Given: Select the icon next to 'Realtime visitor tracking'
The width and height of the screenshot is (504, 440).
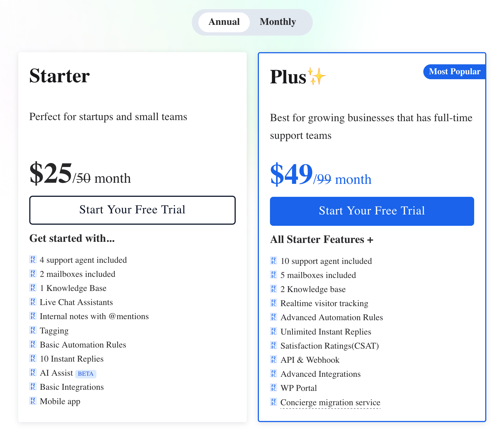Looking at the screenshot, I should click(x=274, y=303).
